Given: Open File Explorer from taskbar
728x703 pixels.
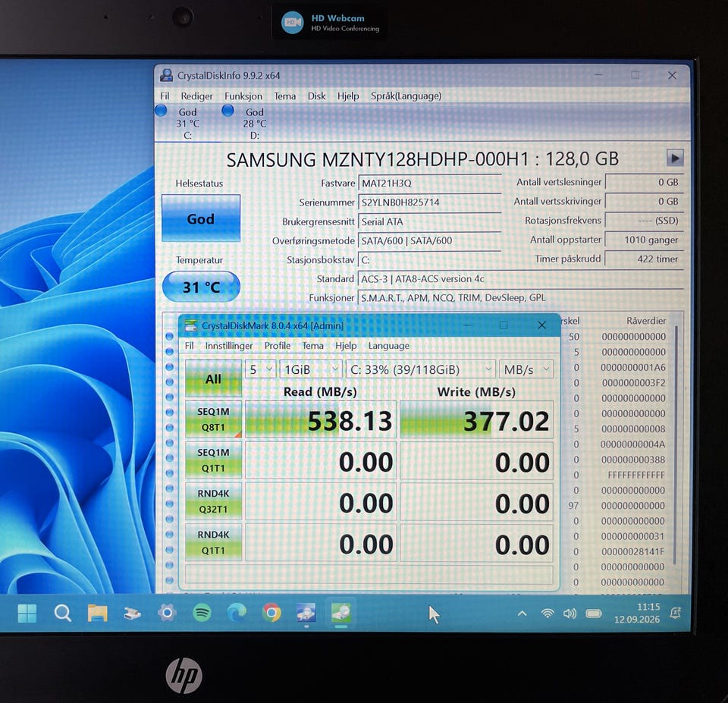Looking at the screenshot, I should point(98,613).
